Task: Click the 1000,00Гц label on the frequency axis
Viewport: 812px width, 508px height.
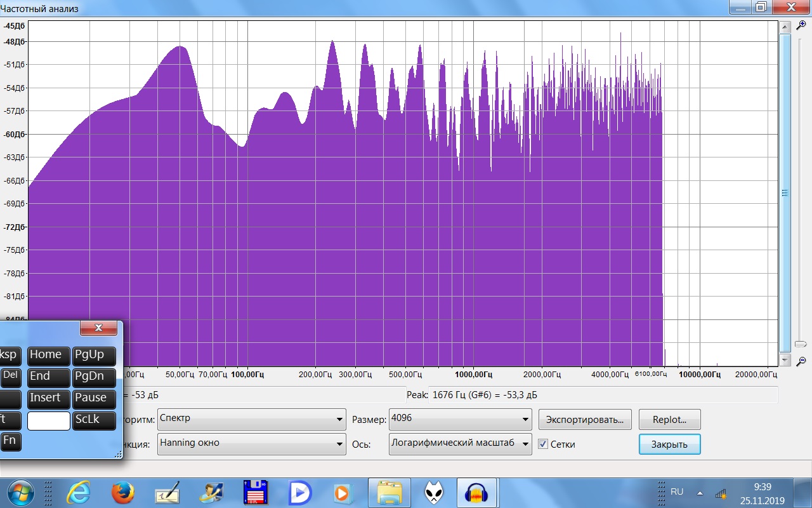Action: (473, 374)
